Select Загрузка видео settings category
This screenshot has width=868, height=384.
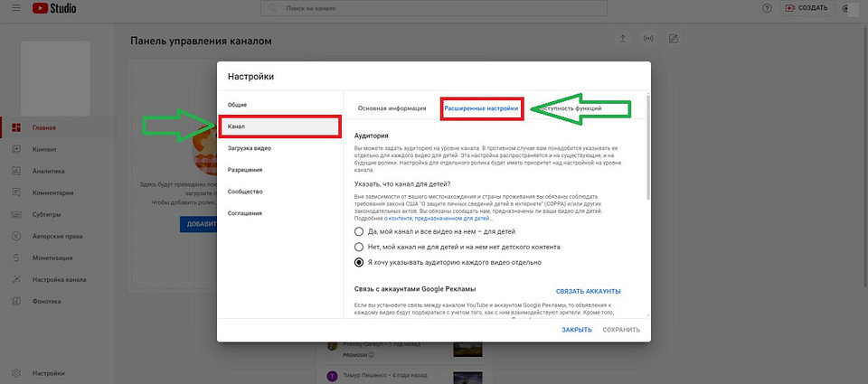coord(250,148)
